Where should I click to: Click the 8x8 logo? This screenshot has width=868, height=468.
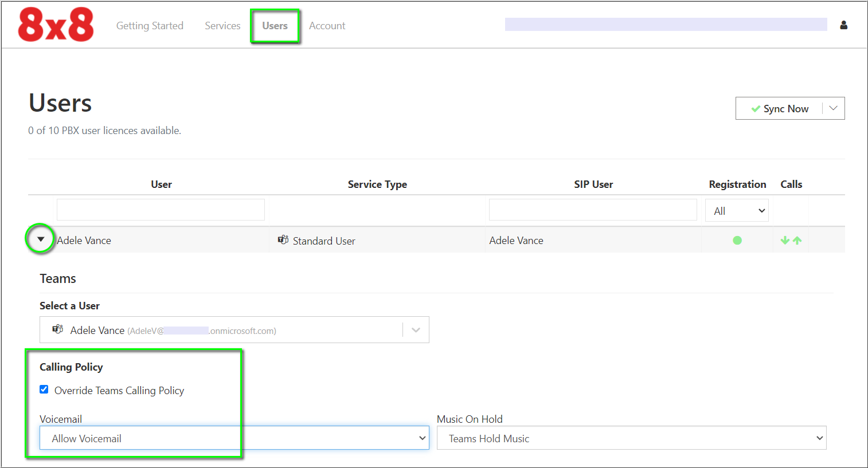pyautogui.click(x=56, y=25)
